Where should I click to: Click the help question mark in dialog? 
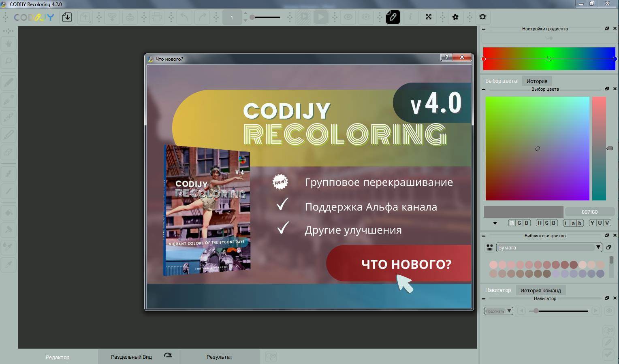(x=446, y=57)
